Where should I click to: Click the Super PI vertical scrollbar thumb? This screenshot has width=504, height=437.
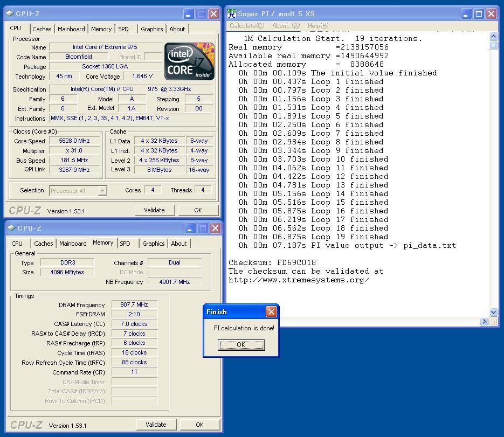pos(493,46)
